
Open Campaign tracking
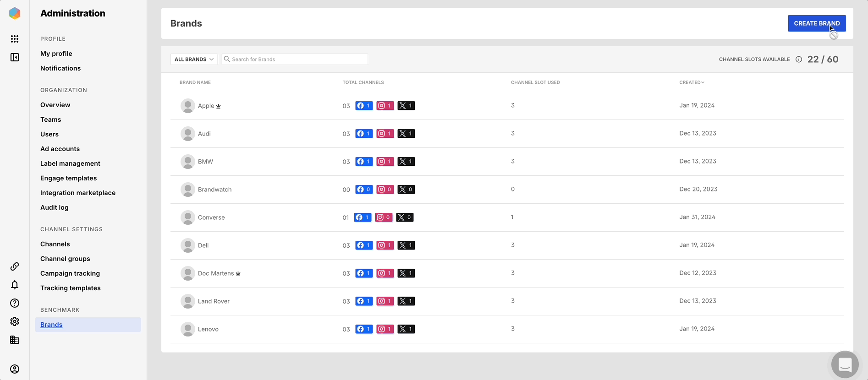coord(70,273)
